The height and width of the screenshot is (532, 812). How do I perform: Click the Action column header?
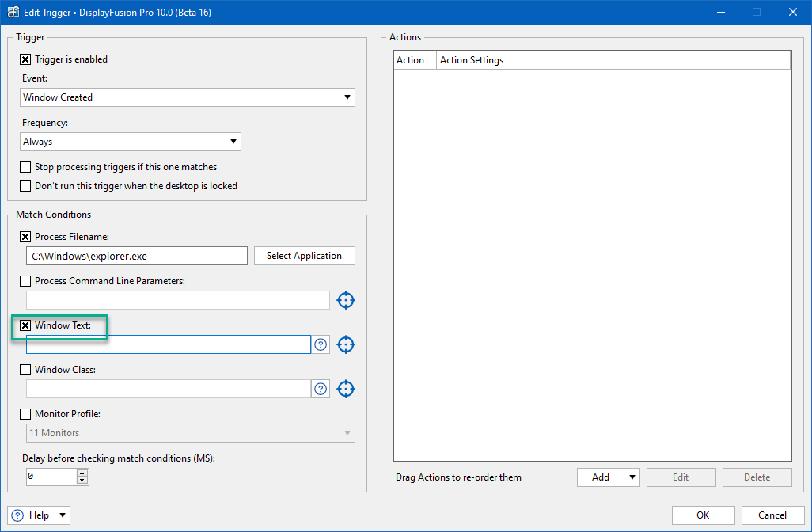415,60
